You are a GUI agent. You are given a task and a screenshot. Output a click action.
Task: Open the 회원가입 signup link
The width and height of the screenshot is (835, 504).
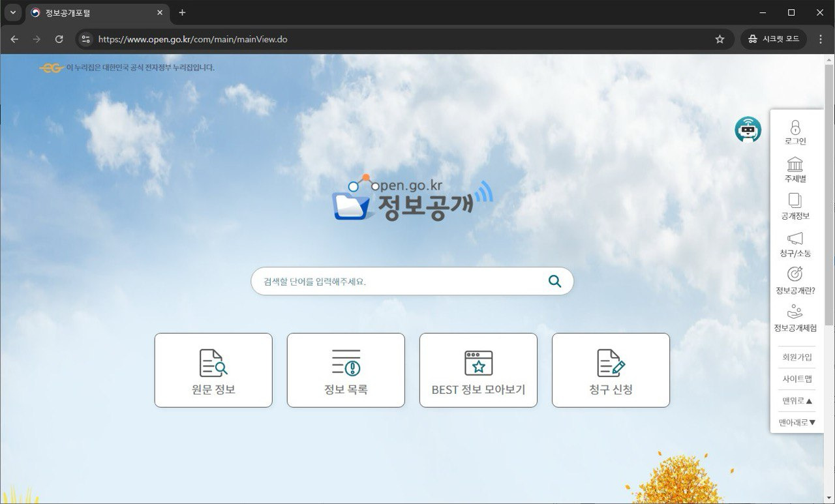[796, 356]
